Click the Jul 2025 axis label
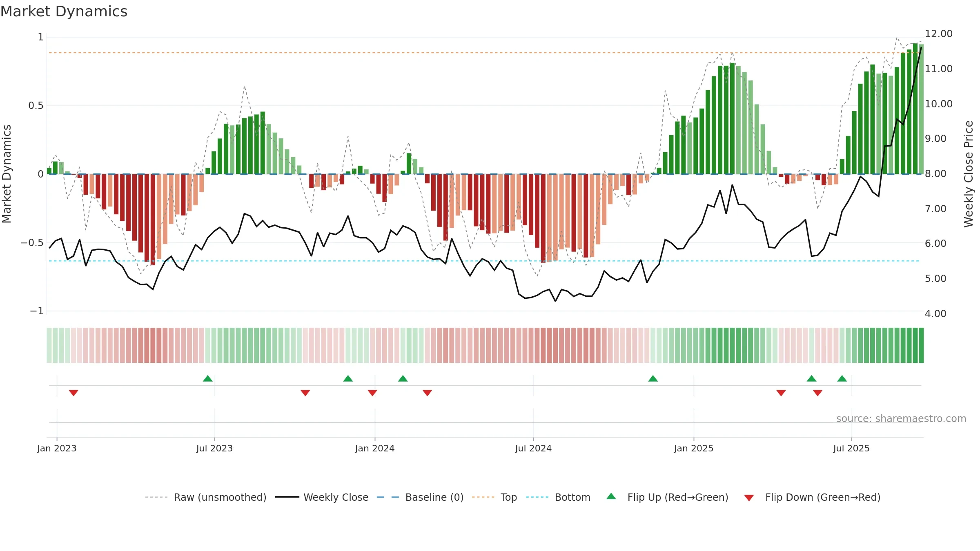The height and width of the screenshot is (551, 980). tap(851, 448)
